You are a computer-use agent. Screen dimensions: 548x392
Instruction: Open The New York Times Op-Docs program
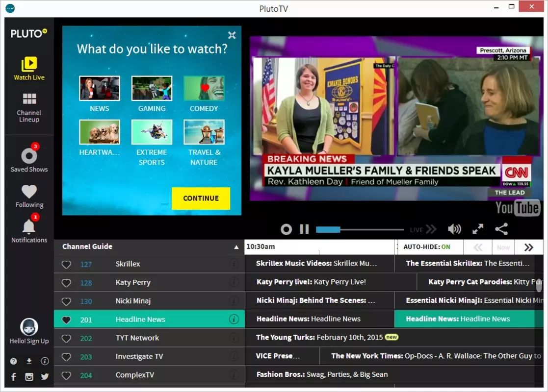coord(432,356)
